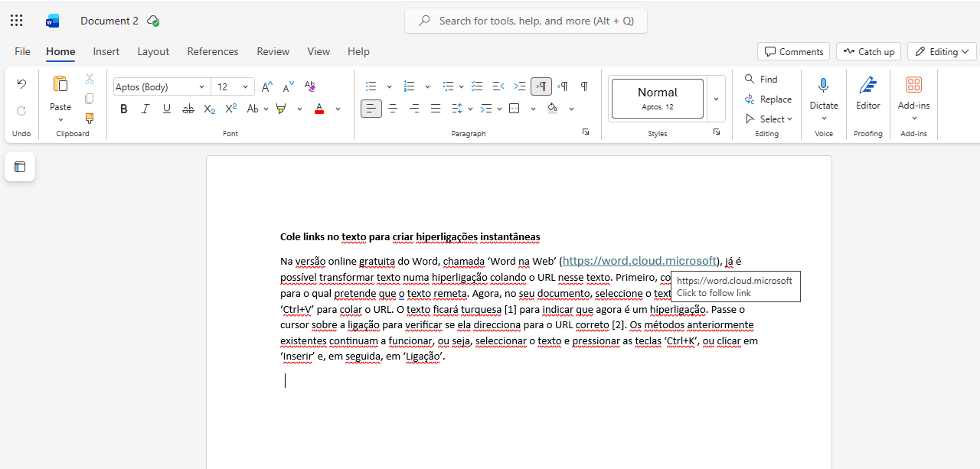Screen dimensions: 980x469
Task: Open the font size dropdown
Action: tap(245, 87)
